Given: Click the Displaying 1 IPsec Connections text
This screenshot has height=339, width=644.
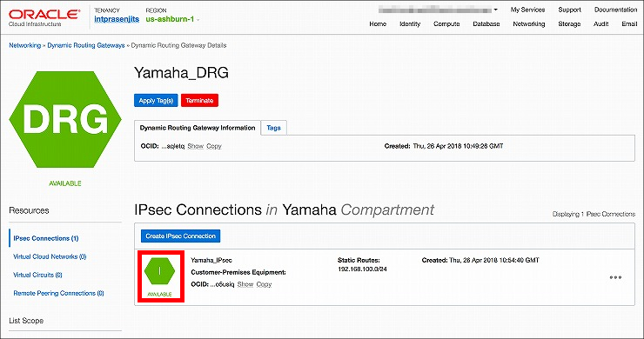Looking at the screenshot, I should [594, 214].
